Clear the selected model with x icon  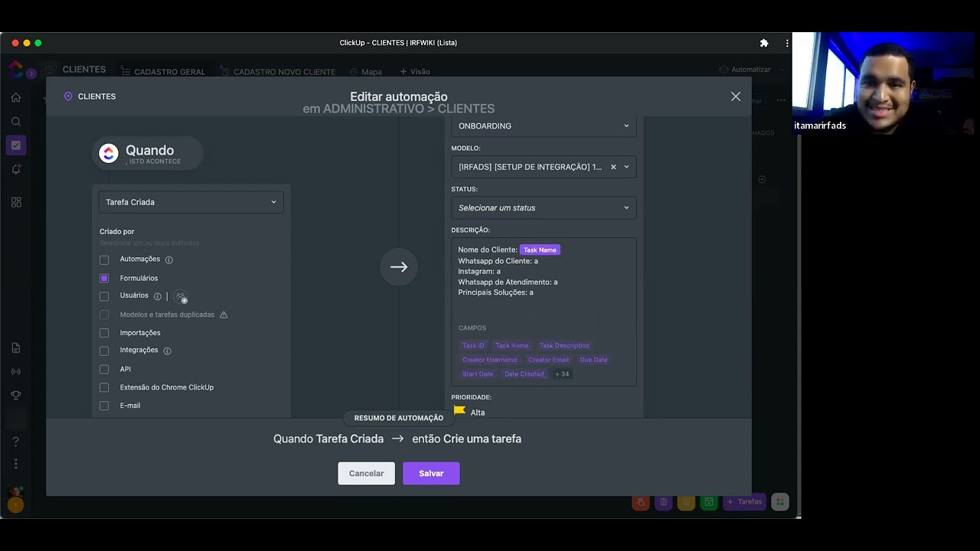point(613,167)
